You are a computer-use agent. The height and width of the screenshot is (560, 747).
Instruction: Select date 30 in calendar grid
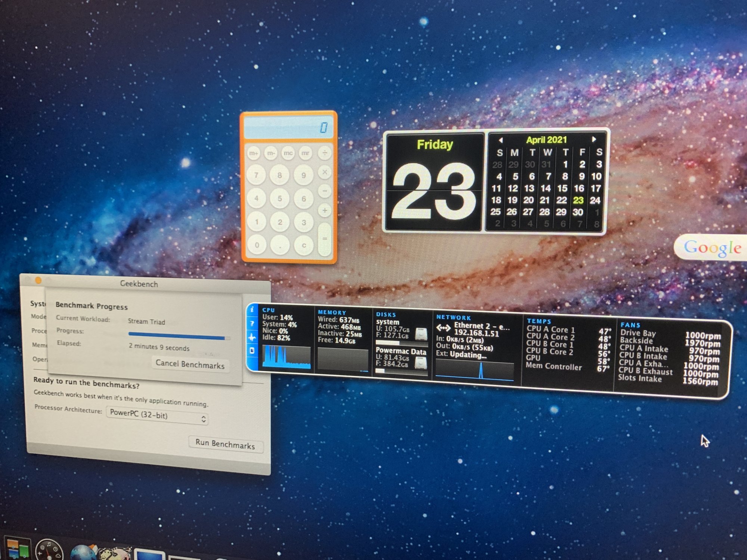click(x=578, y=212)
